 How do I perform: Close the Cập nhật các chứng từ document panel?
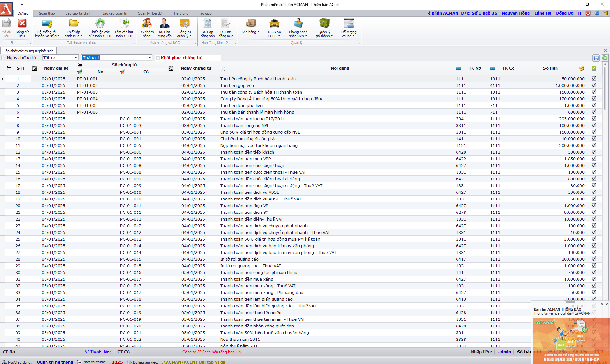pos(605,51)
